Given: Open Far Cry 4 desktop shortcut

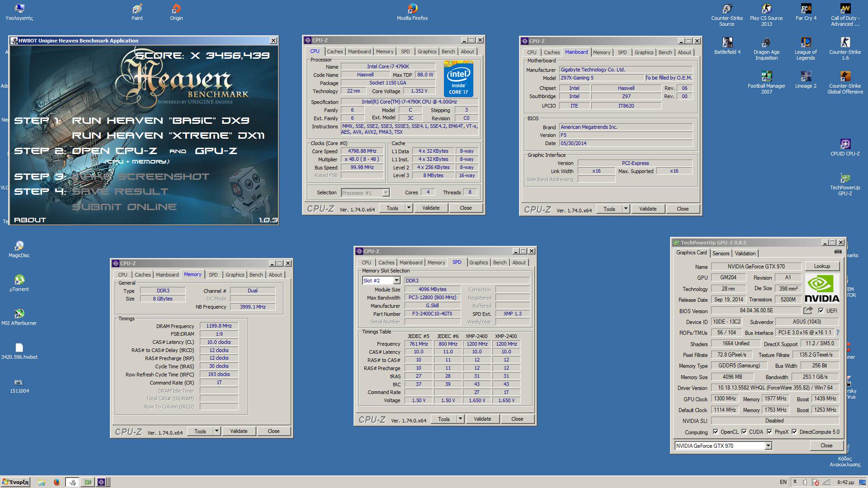Looking at the screenshot, I should pyautogui.click(x=806, y=12).
